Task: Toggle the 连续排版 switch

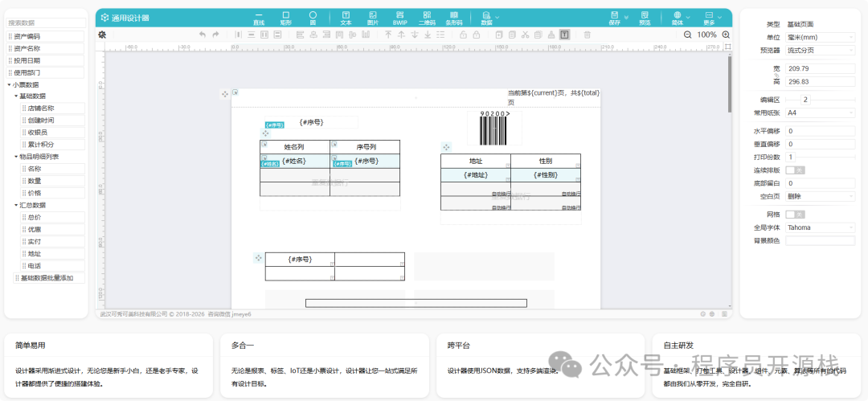Action: [x=794, y=170]
